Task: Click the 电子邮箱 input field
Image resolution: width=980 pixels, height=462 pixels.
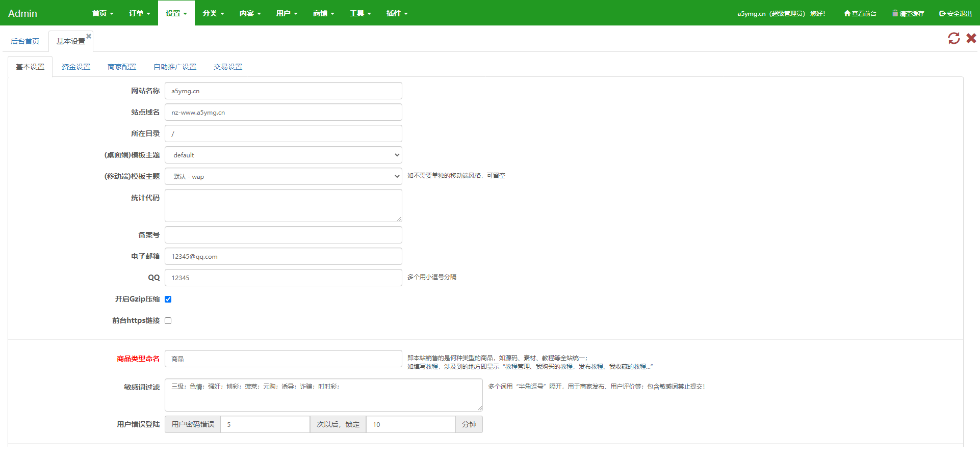Action: (283, 257)
